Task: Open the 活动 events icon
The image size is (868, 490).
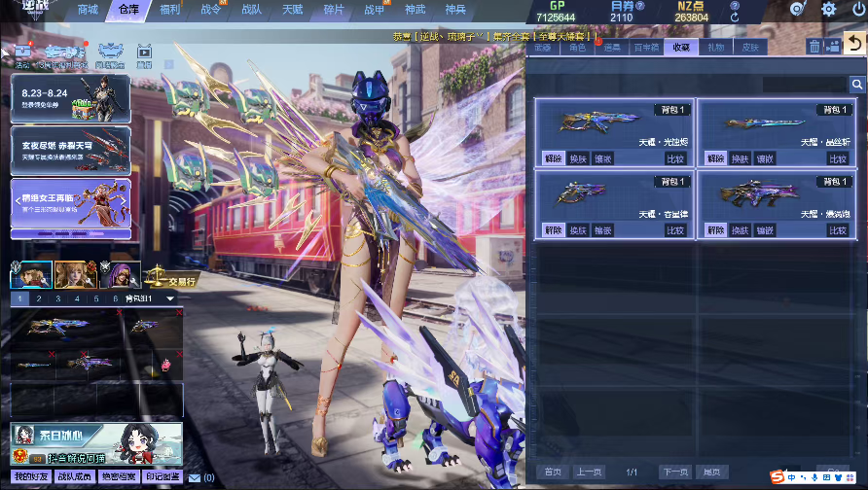Action: tap(22, 55)
